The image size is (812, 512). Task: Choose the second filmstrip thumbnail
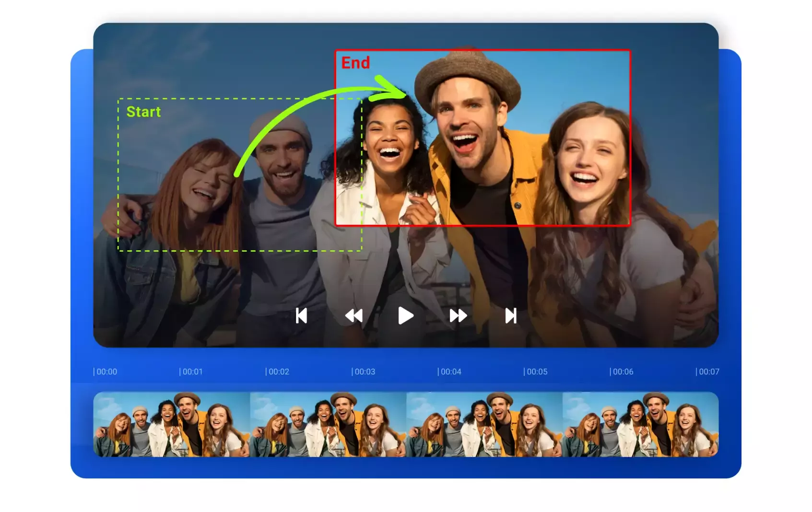(x=328, y=424)
